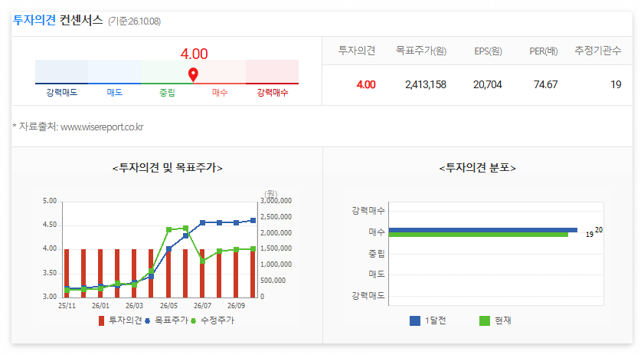
Task: Click the 4.00 score above the gauge
Action: [x=194, y=54]
